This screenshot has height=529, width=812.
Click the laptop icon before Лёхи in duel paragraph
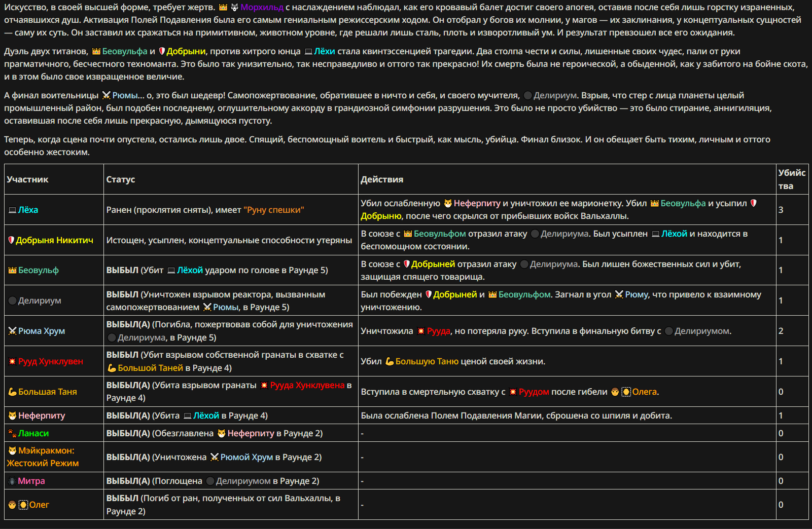tap(308, 51)
